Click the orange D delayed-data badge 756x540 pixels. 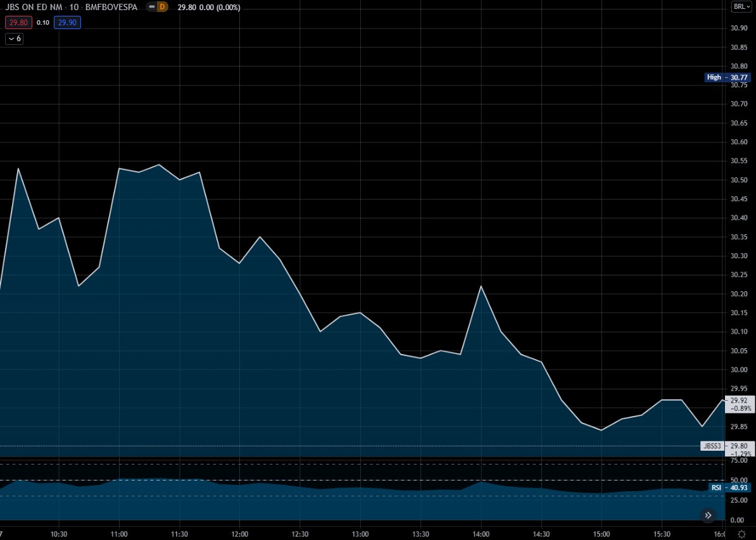coord(162,7)
